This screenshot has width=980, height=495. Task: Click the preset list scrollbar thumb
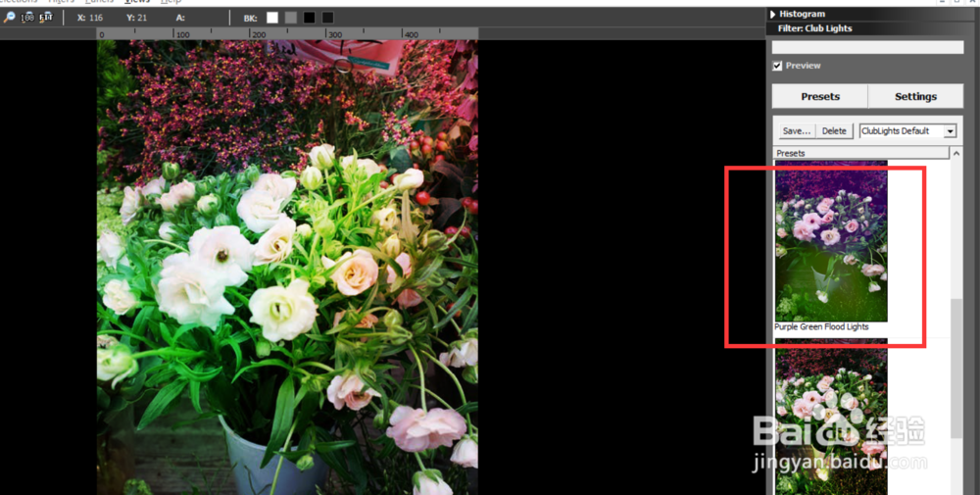point(956,369)
